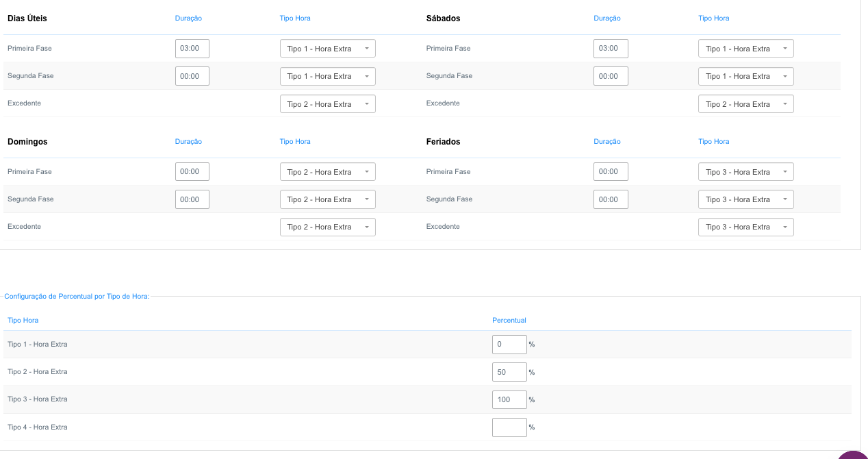This screenshot has width=868, height=459.
Task: Open Sábados Primeira Fase Tipo Hora dropdown
Action: (745, 49)
